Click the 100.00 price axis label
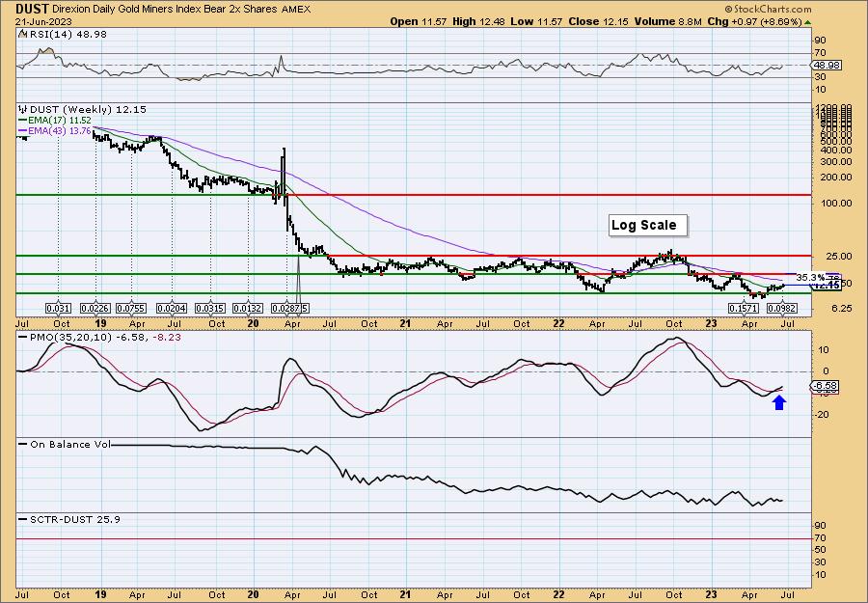Image resolution: width=868 pixels, height=603 pixels. pos(837,204)
